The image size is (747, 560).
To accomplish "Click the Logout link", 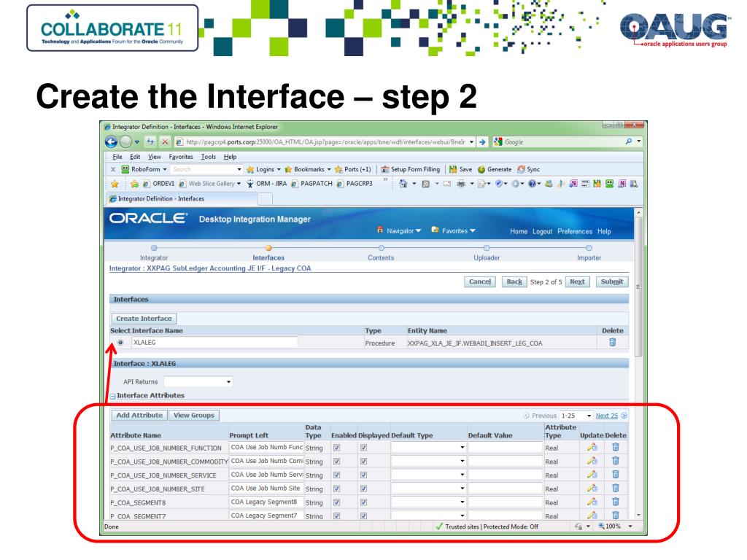I will (542, 231).
